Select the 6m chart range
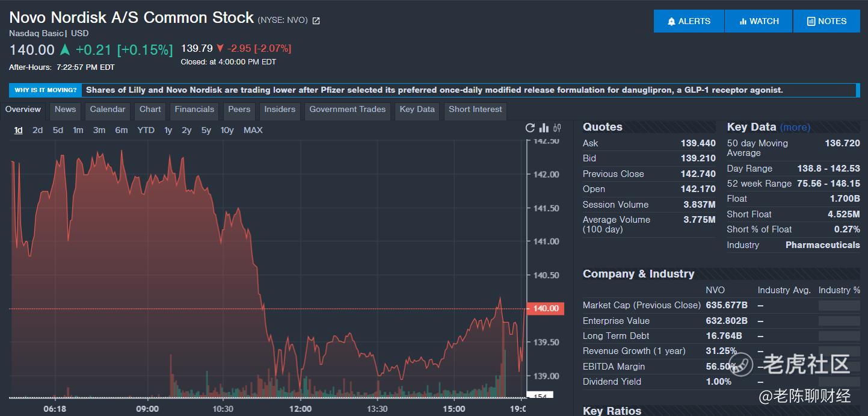The image size is (868, 416). pyautogui.click(x=122, y=130)
